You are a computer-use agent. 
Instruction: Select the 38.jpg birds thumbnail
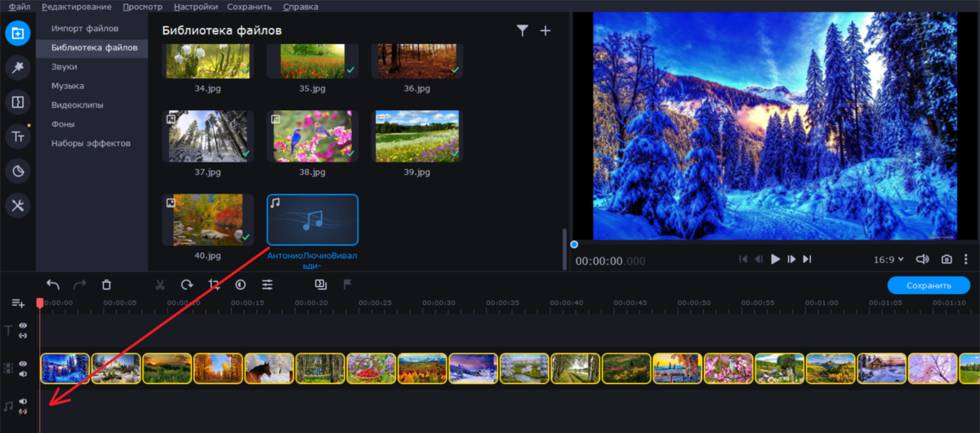coord(313,136)
